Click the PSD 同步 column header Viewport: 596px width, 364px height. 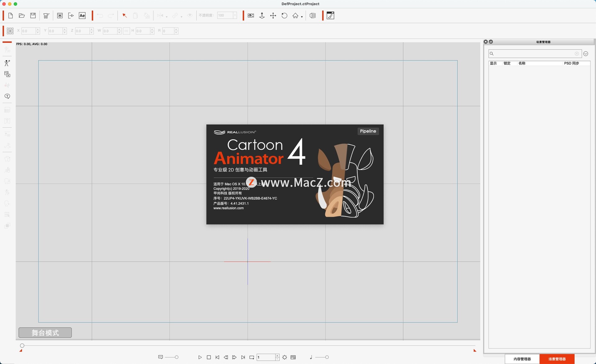point(571,63)
